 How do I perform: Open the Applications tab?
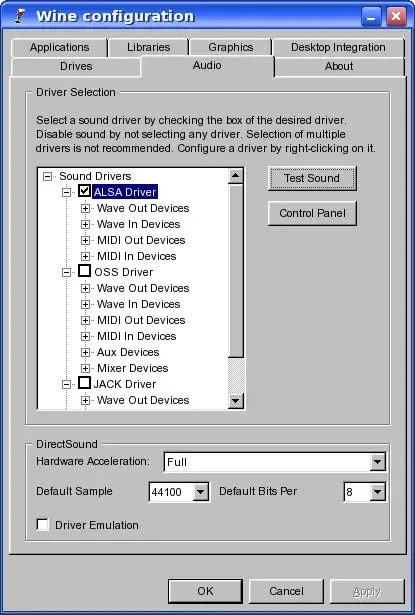59,47
